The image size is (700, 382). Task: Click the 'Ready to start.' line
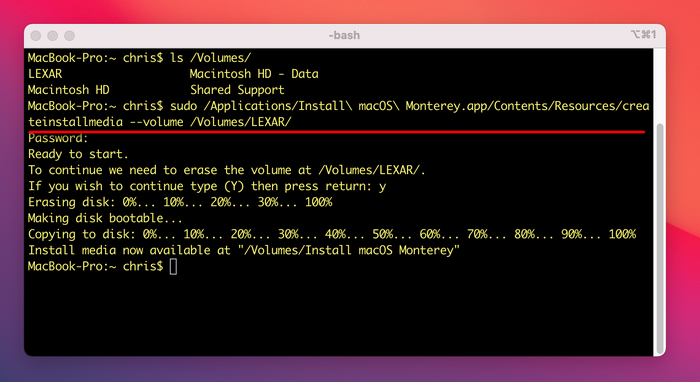click(78, 154)
